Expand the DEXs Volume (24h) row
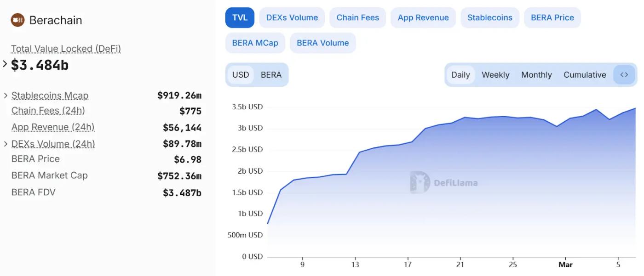Screen dimensions: 644x276 point(6,144)
